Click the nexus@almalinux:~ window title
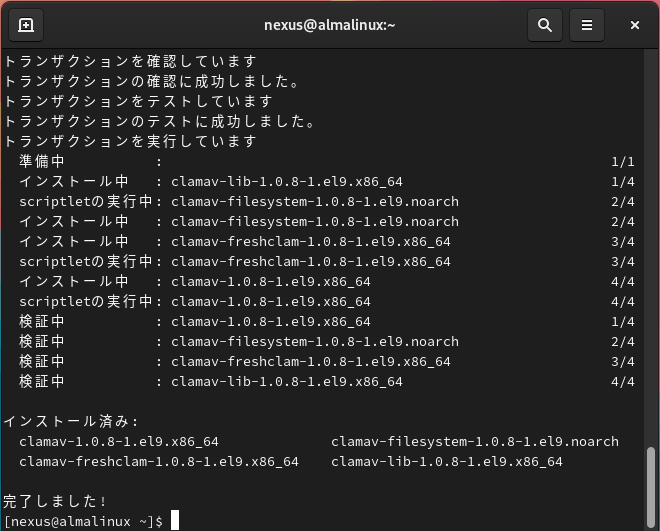The width and height of the screenshot is (660, 531). coord(330,26)
